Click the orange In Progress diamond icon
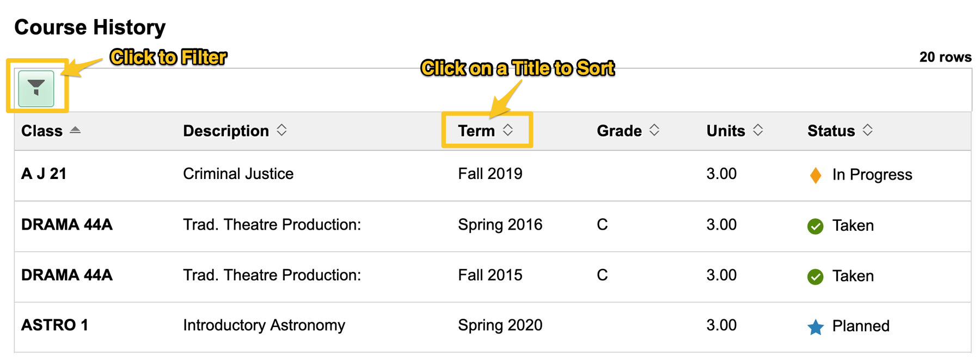 click(x=815, y=175)
